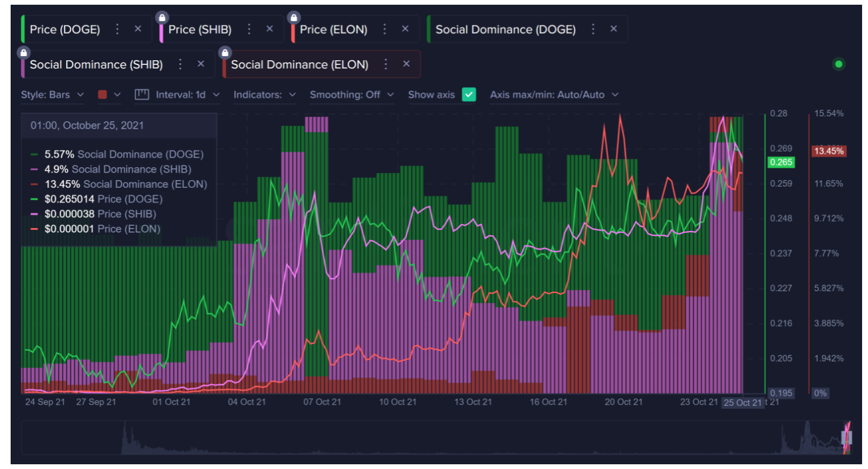Click the 0.265 DOGE price axis label

tap(780, 162)
